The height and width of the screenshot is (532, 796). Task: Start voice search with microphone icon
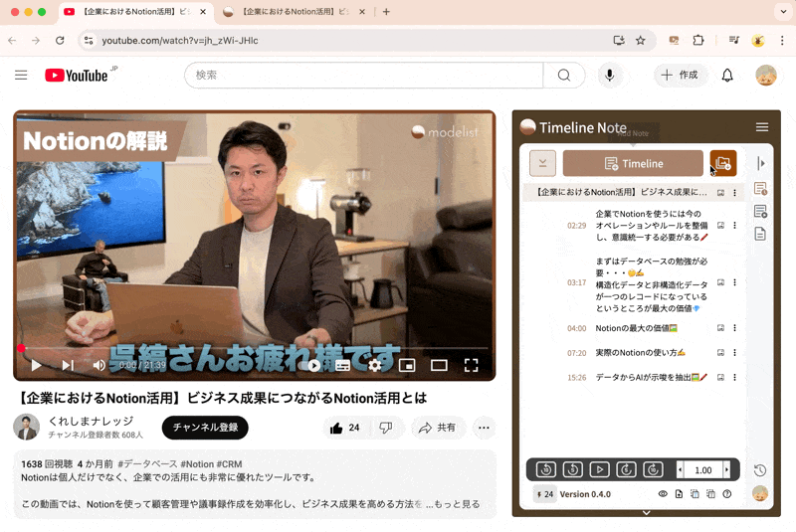point(609,76)
